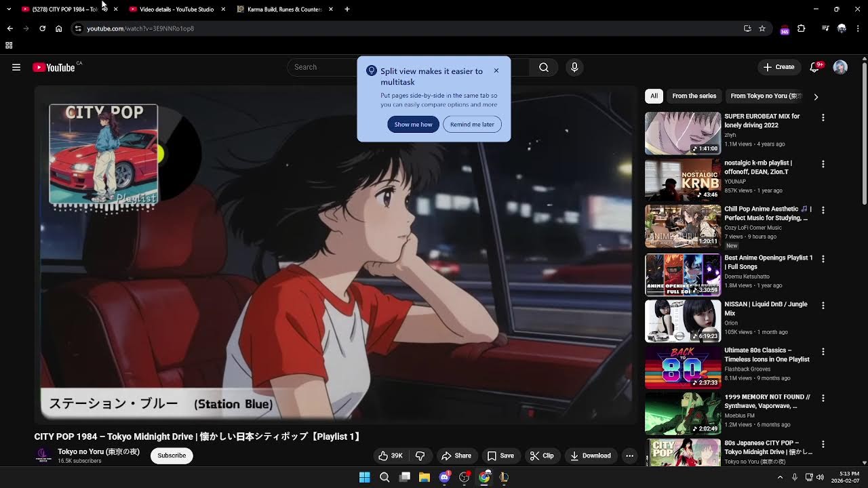Bookmark this page with the star
868x488 pixels.
pos(762,28)
